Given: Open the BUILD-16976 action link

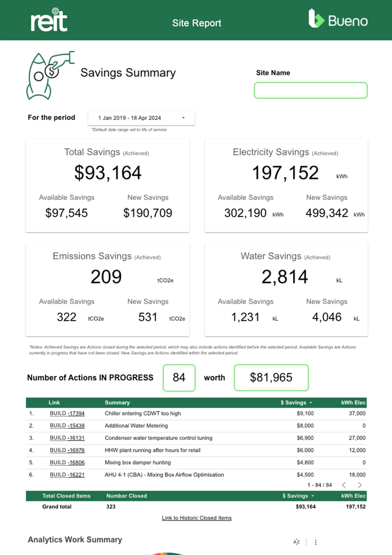Looking at the screenshot, I should pyautogui.click(x=67, y=450).
